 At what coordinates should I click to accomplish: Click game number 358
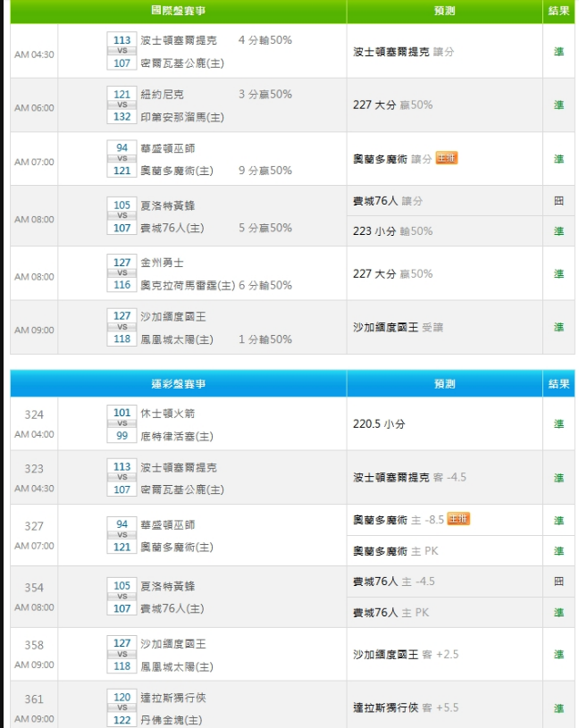coord(34,645)
